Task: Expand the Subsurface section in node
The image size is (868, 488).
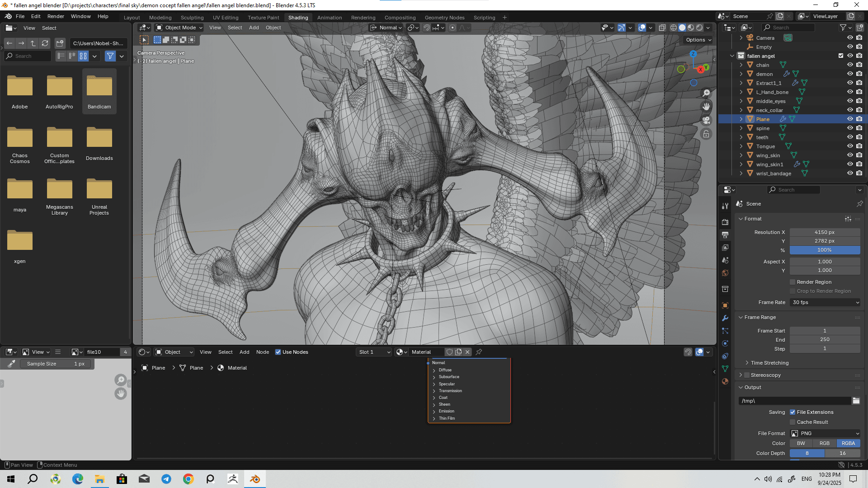Action: pos(434,377)
